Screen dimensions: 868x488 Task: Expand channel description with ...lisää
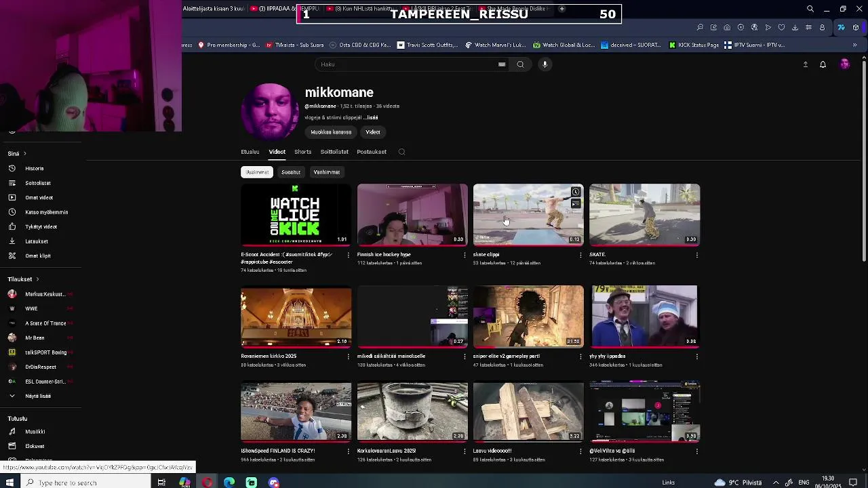click(x=370, y=118)
